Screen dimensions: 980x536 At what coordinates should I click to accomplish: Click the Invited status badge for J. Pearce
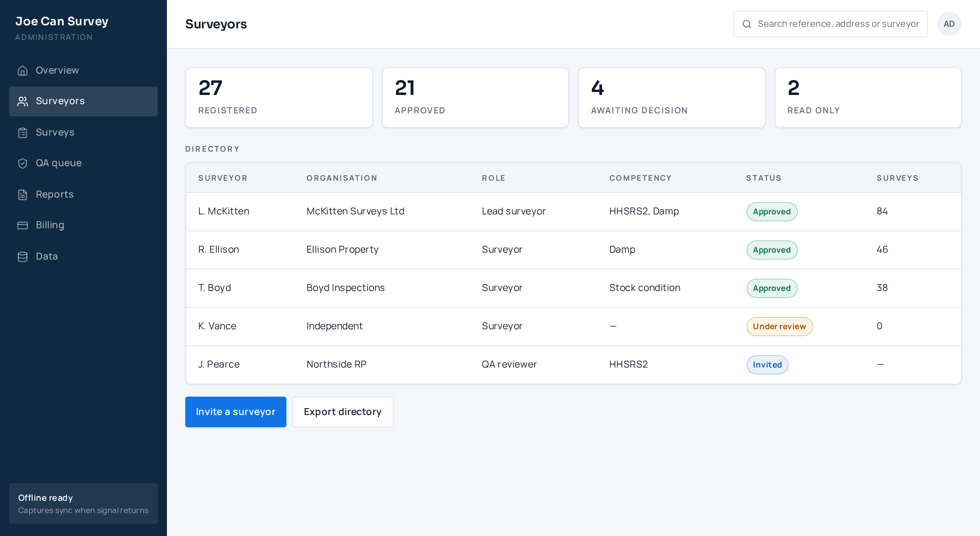767,365
